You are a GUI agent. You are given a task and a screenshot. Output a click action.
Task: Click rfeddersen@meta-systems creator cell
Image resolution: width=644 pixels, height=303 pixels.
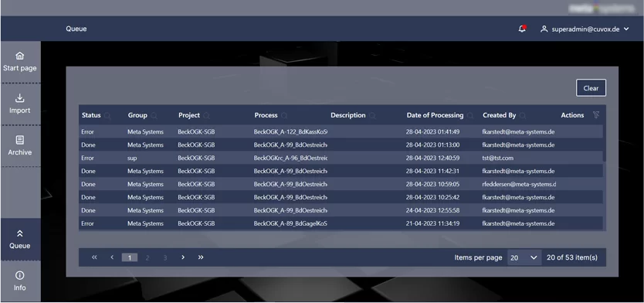coord(519,184)
